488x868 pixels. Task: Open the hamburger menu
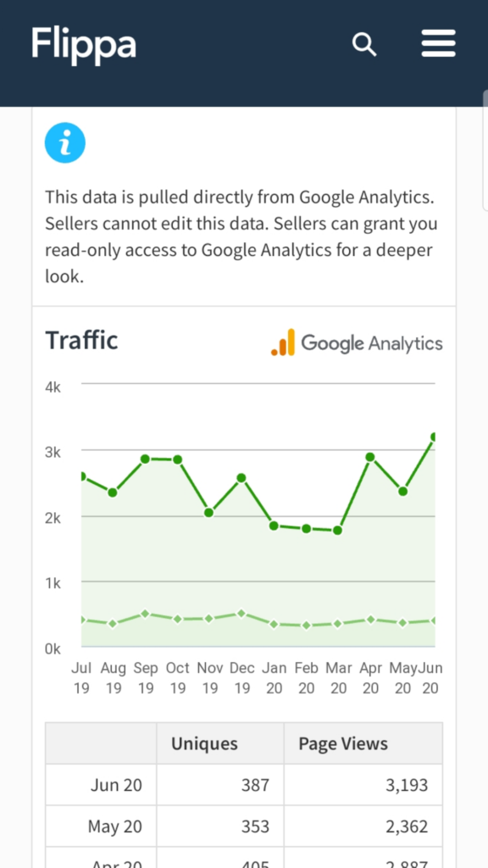coord(438,43)
